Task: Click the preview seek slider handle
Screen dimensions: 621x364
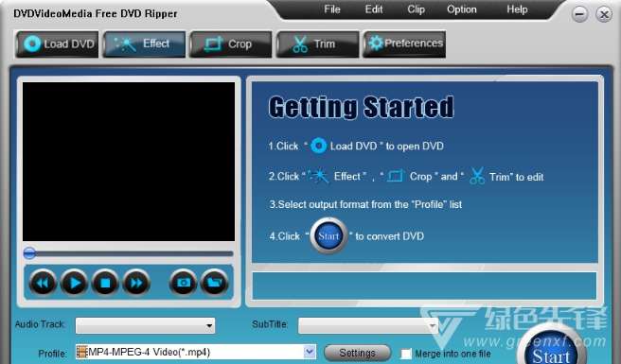Action: click(x=29, y=253)
